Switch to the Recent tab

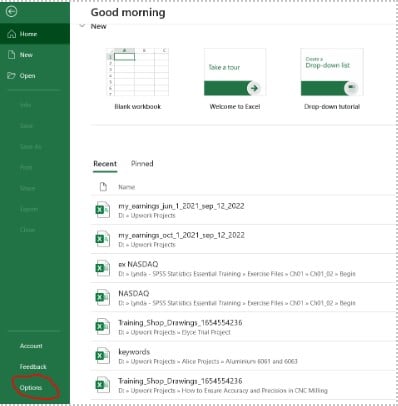pyautogui.click(x=105, y=164)
